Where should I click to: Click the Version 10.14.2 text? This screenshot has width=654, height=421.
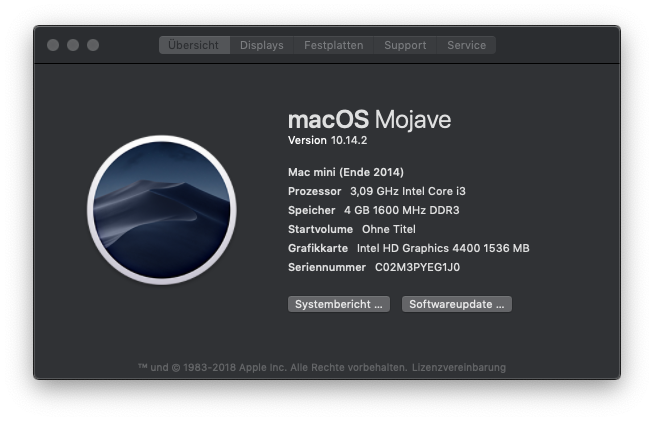327,140
